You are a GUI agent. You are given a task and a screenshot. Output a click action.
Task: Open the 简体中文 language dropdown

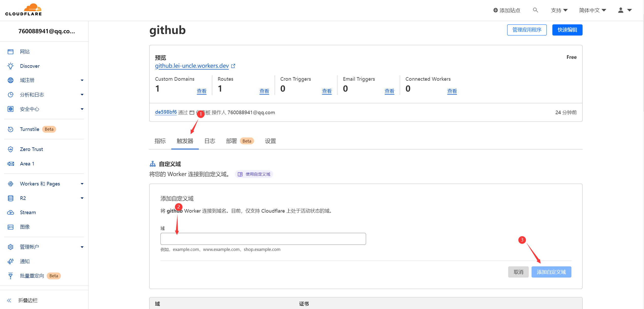pos(592,10)
